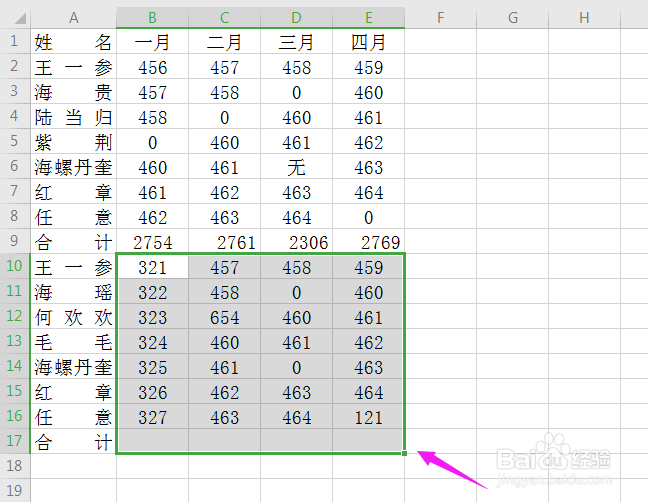
Task: Click cell containing 325
Action: 152,367
